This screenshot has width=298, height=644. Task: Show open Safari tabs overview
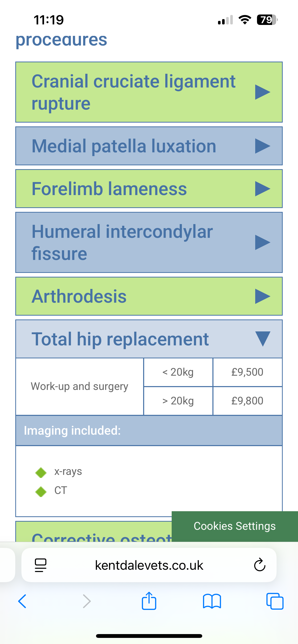click(275, 601)
